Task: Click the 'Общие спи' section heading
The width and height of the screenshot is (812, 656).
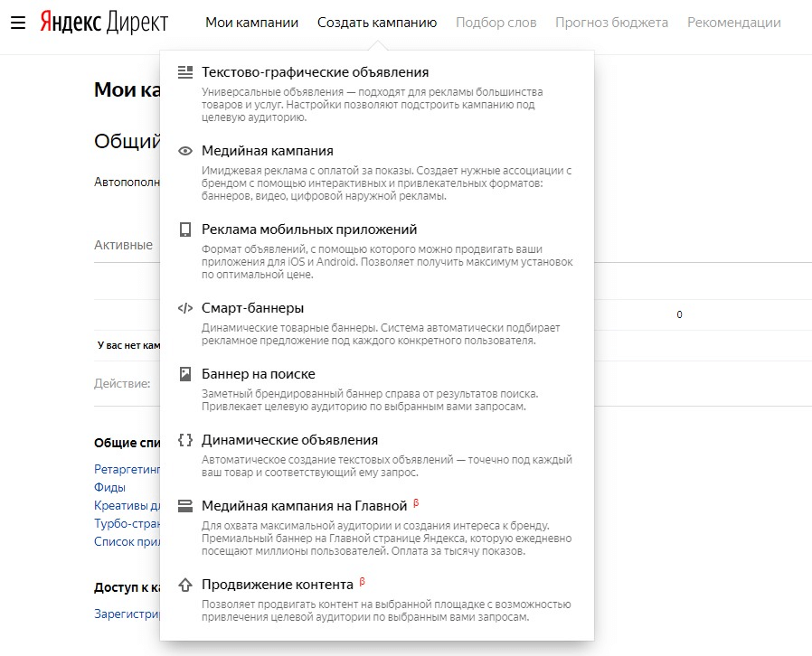Action: tap(127, 443)
